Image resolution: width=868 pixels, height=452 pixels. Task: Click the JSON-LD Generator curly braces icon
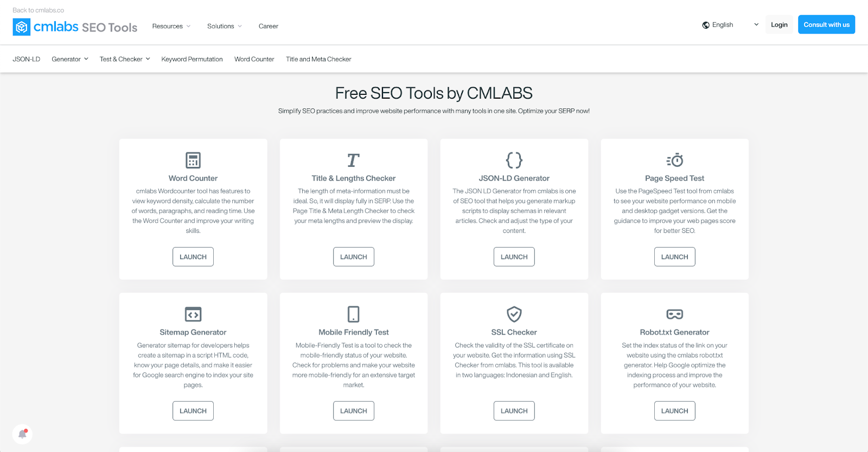point(514,160)
